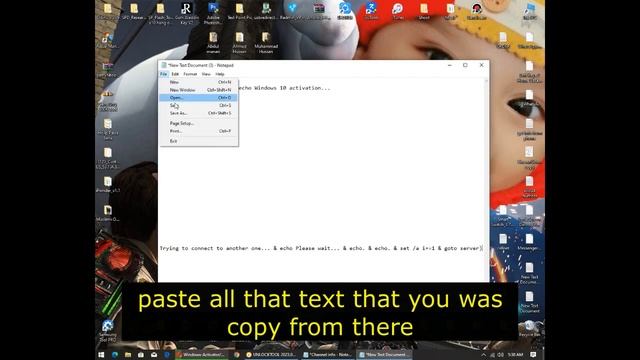Screen dimensions: 640x360
Task: Open the 'R' logo desktop shortcut
Action: point(186,13)
